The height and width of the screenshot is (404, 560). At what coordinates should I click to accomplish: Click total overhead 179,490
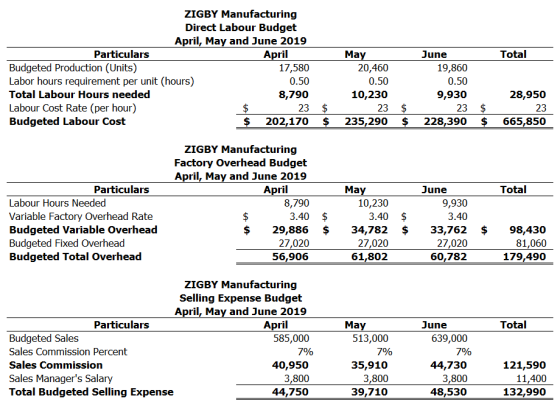[524, 257]
